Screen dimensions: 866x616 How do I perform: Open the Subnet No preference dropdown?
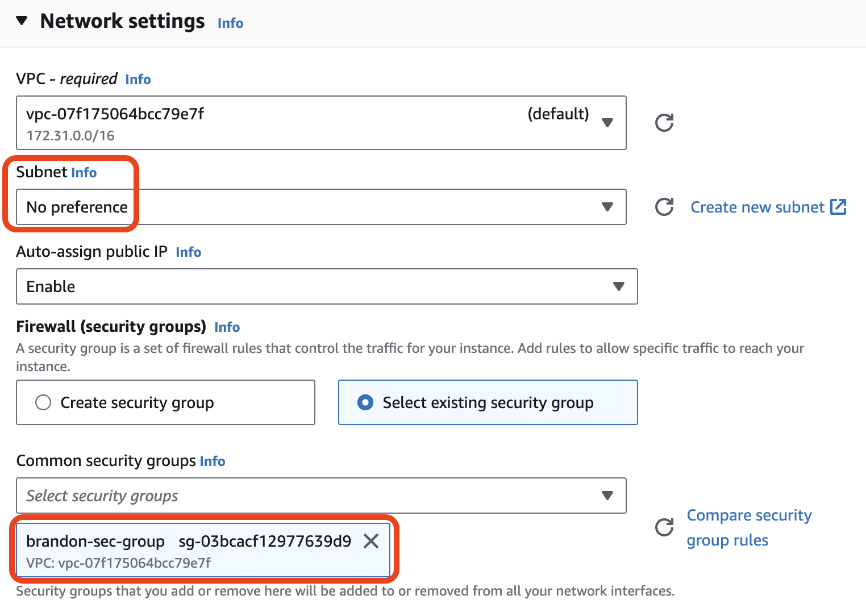point(321,207)
